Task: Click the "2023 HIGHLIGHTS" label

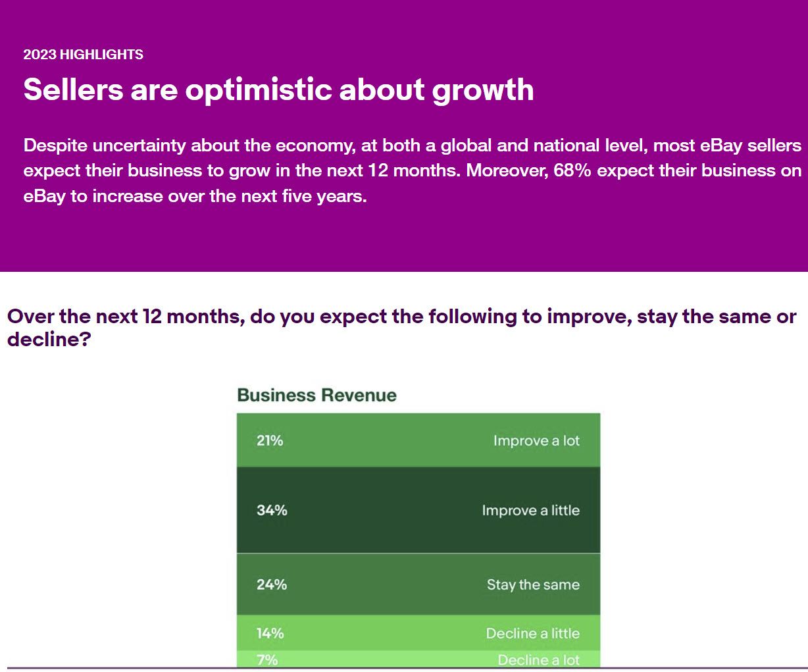Action: 83,55
